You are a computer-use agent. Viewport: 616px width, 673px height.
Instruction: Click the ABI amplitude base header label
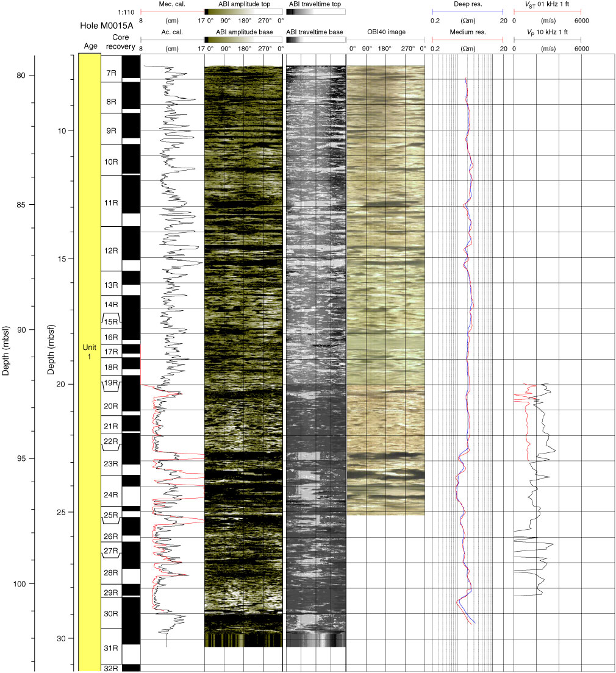pyautogui.click(x=244, y=32)
